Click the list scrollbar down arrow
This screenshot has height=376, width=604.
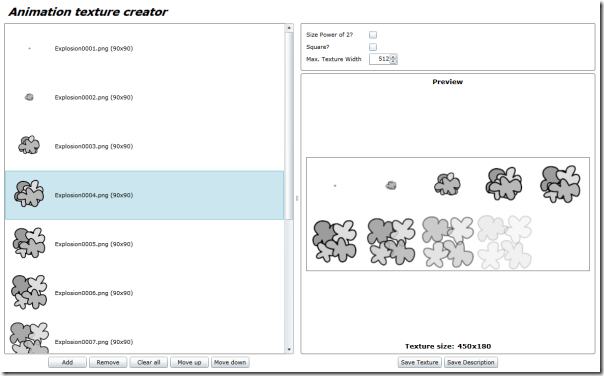(x=289, y=349)
